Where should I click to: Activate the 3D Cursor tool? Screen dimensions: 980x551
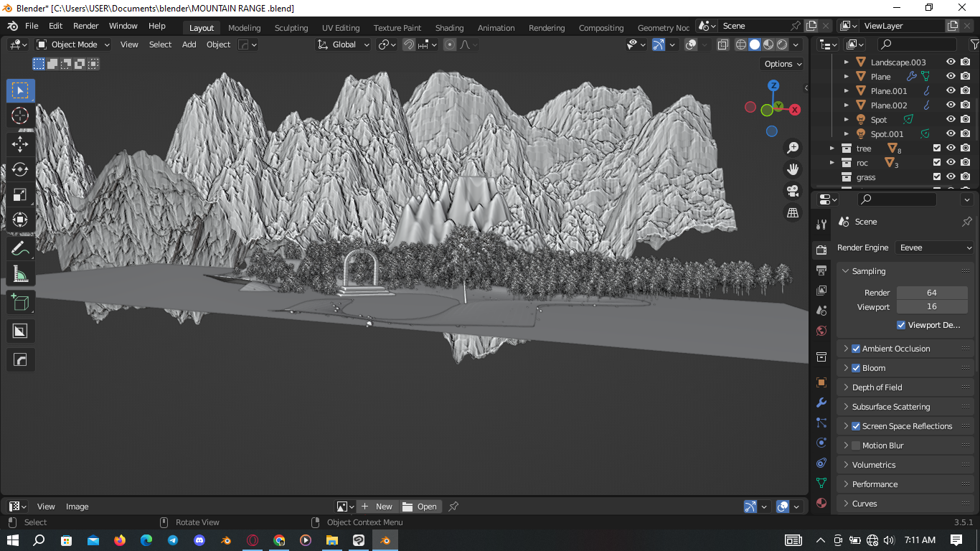(20, 116)
